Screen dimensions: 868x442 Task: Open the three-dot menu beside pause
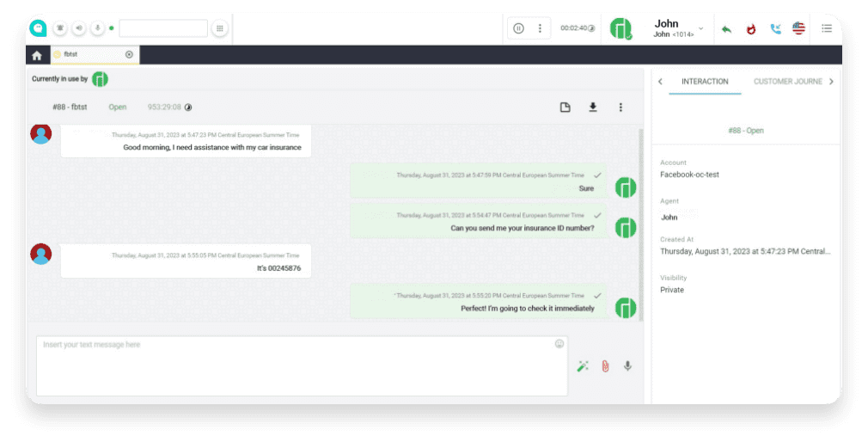540,28
